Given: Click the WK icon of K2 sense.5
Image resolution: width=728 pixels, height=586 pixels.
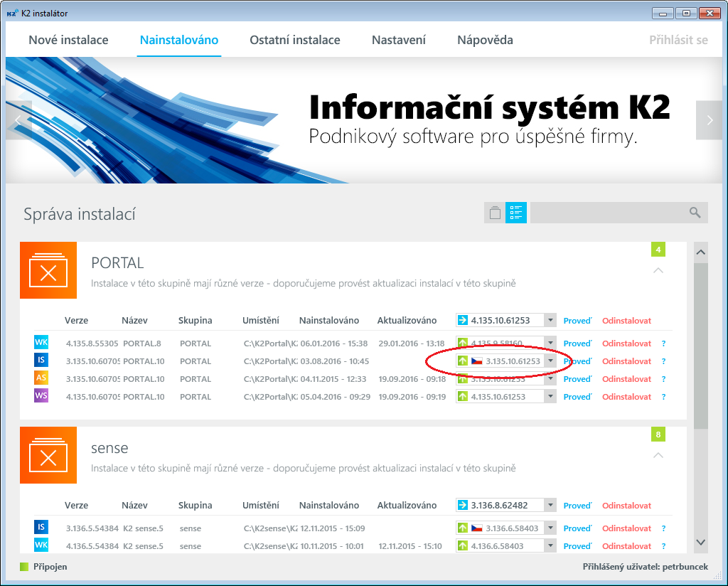Looking at the screenshot, I should (x=41, y=545).
